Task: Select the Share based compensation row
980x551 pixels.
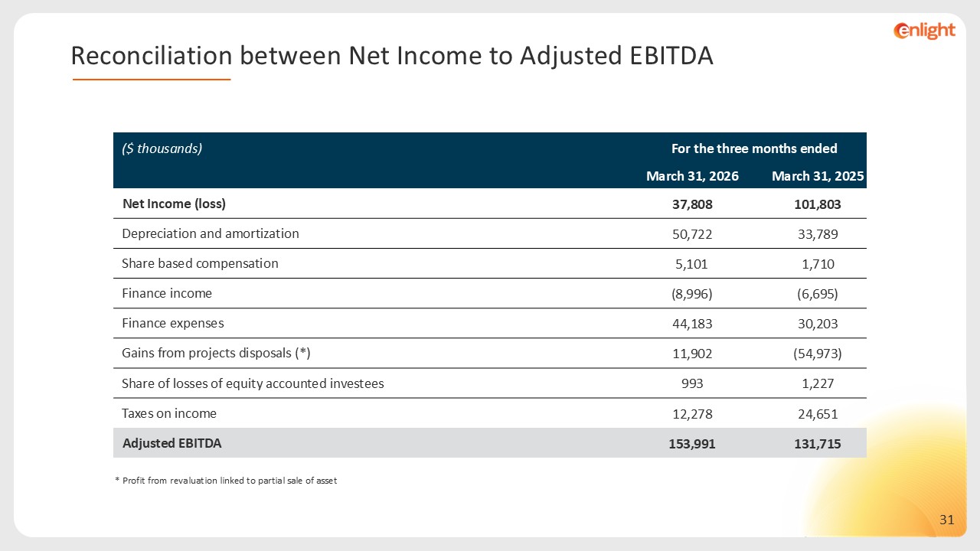Action: pos(490,263)
